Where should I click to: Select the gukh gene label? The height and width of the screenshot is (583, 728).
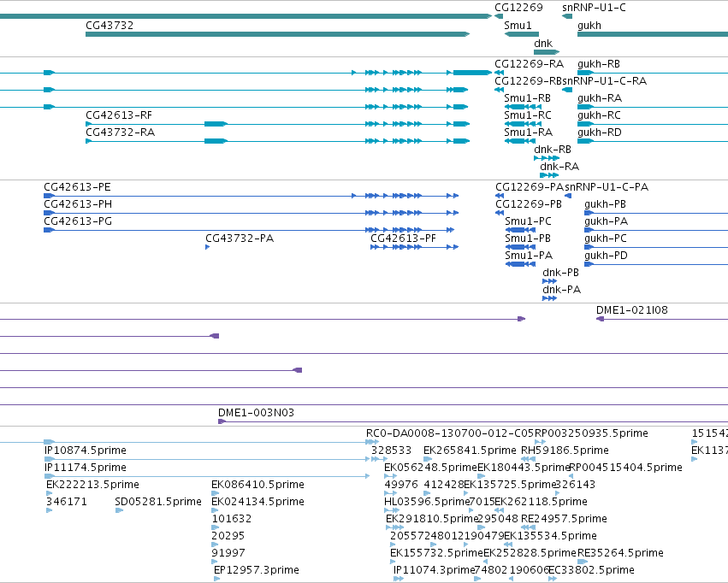(x=589, y=26)
